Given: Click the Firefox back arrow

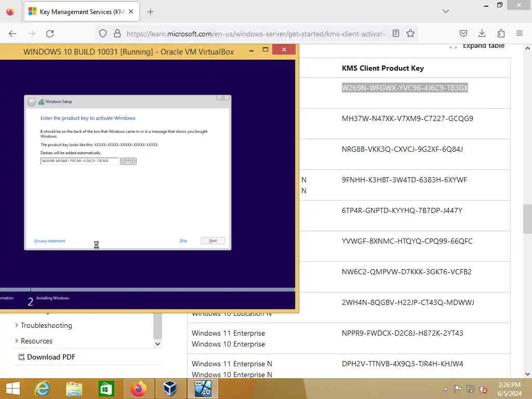Looking at the screenshot, I should point(12,34).
